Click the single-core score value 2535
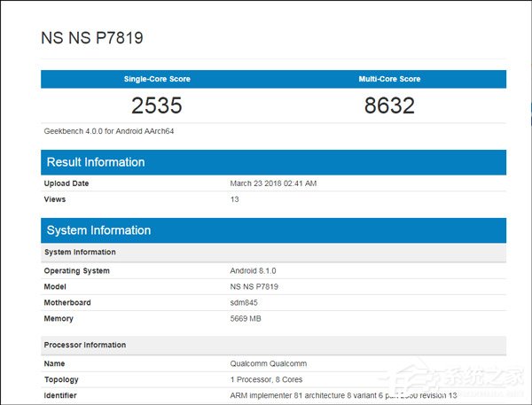The width and height of the screenshot is (532, 405). 157,106
